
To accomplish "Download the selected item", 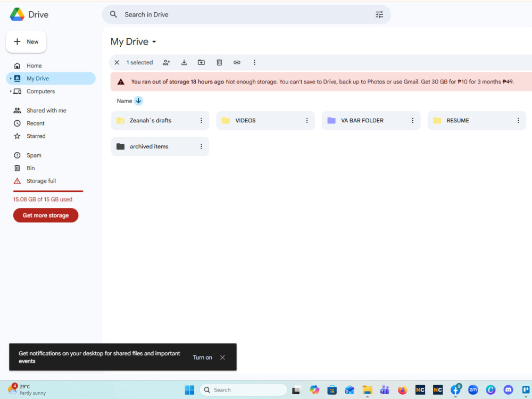I will 184,62.
